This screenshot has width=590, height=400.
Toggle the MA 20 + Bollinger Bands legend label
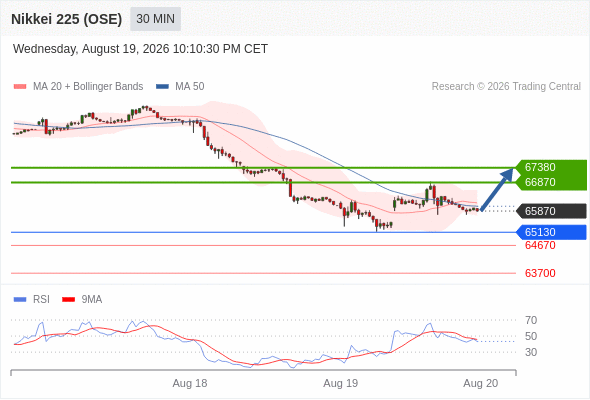click(88, 87)
